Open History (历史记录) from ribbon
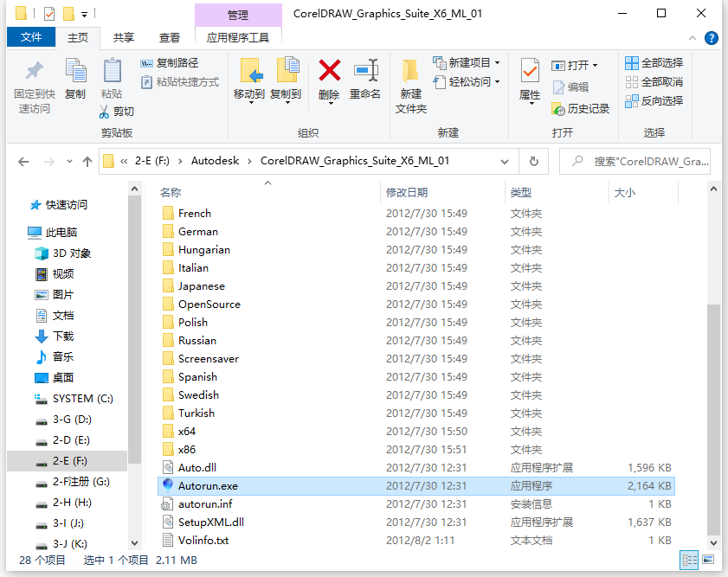This screenshot has width=728, height=577. click(580, 109)
